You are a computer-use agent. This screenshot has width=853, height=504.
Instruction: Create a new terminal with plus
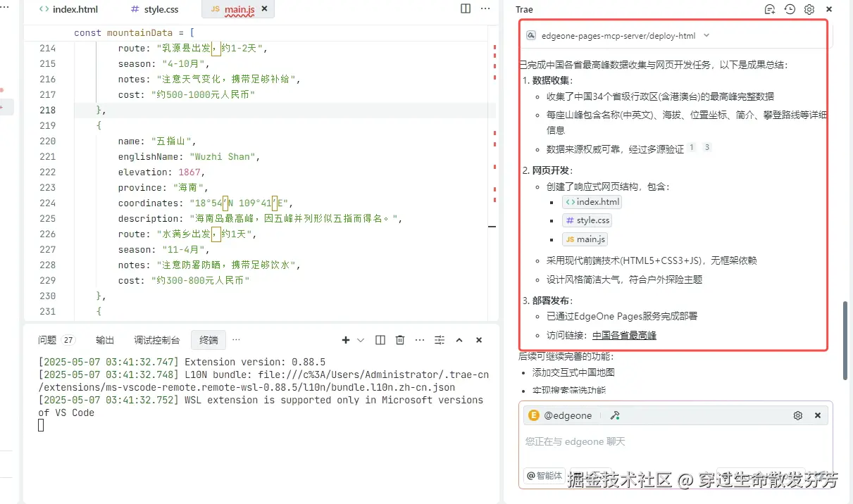tap(346, 340)
